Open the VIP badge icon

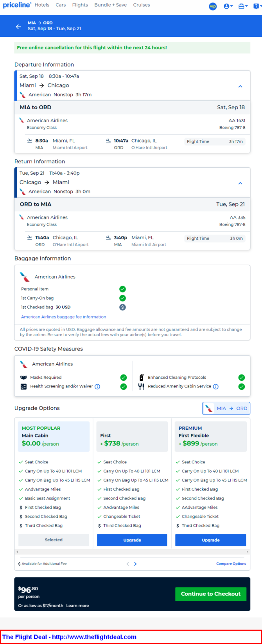[213, 6]
